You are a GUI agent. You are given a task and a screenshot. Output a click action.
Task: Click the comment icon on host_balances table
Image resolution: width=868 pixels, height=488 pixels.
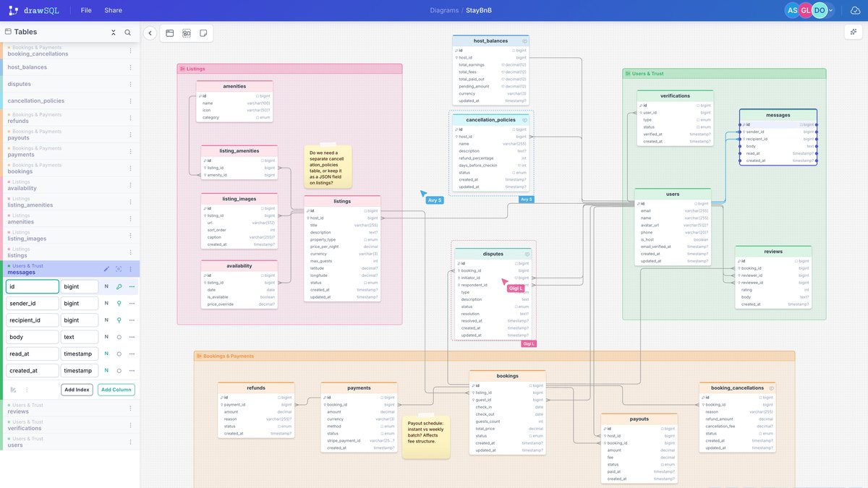(524, 41)
